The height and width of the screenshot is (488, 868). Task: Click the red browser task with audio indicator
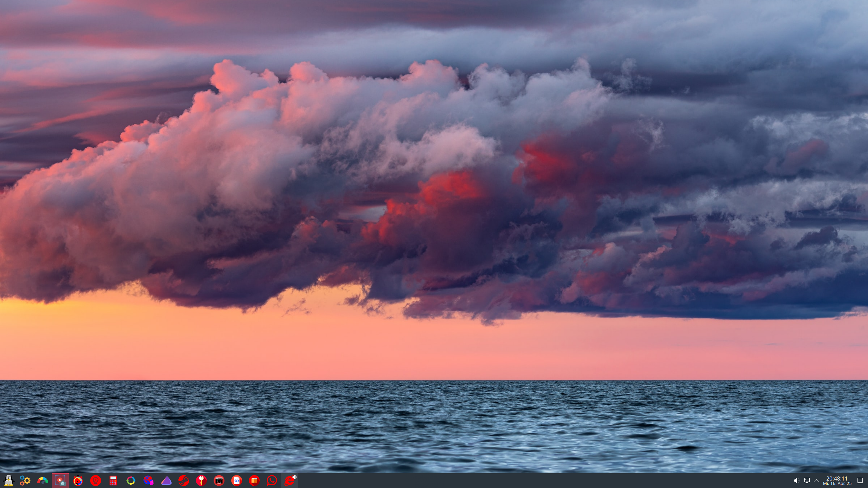[290, 480]
